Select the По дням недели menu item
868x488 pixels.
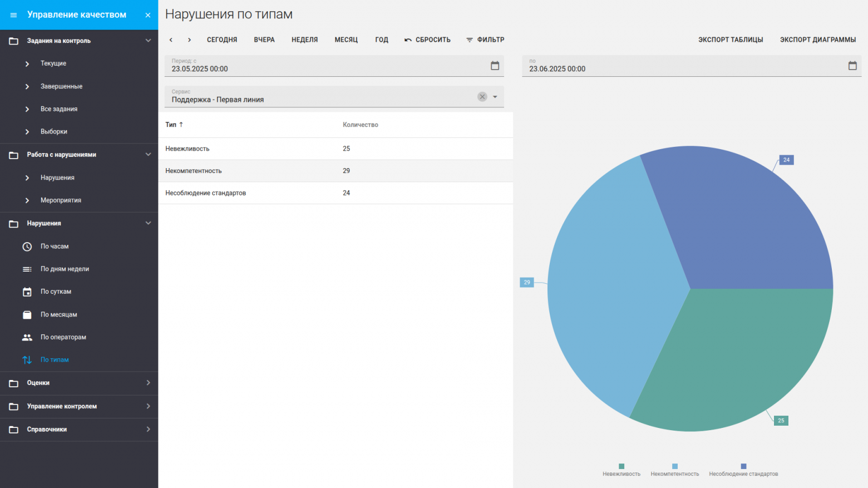(65, 269)
